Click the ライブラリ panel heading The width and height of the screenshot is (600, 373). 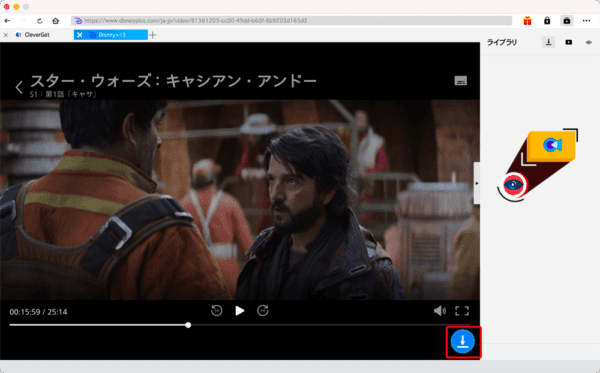click(x=502, y=42)
